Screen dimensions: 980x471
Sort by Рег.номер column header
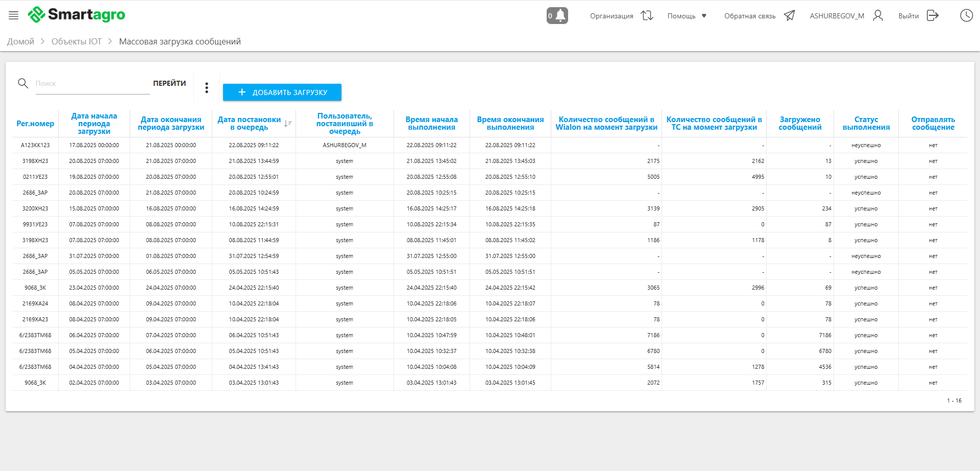(x=35, y=124)
